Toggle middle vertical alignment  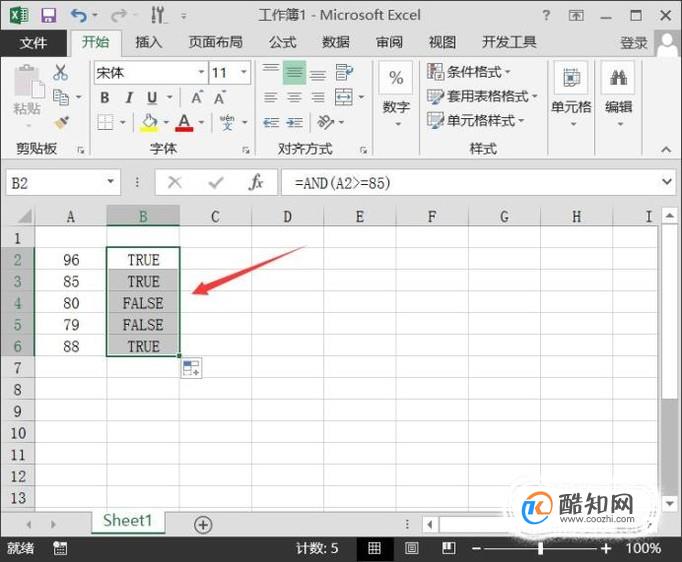(x=294, y=72)
